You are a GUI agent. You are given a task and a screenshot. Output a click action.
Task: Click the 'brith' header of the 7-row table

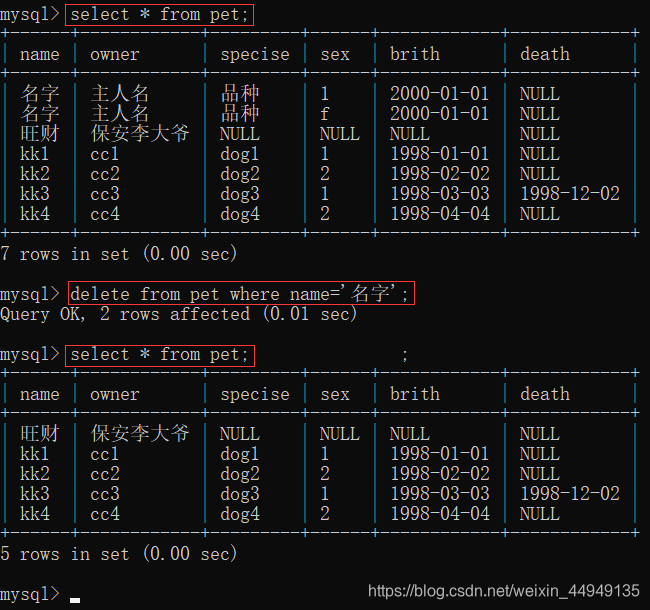tap(415, 54)
